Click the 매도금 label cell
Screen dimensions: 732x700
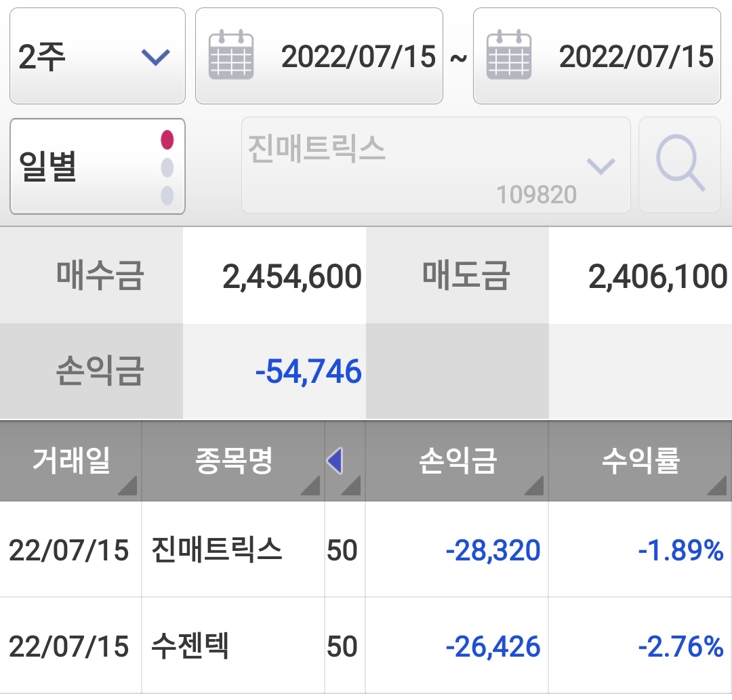[457, 275]
